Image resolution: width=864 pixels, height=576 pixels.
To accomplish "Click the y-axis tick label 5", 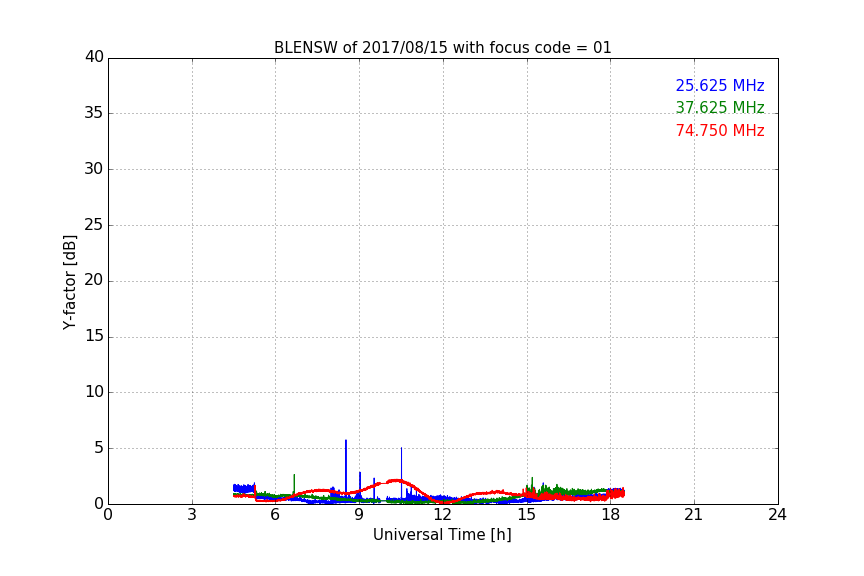I will [x=99, y=448].
